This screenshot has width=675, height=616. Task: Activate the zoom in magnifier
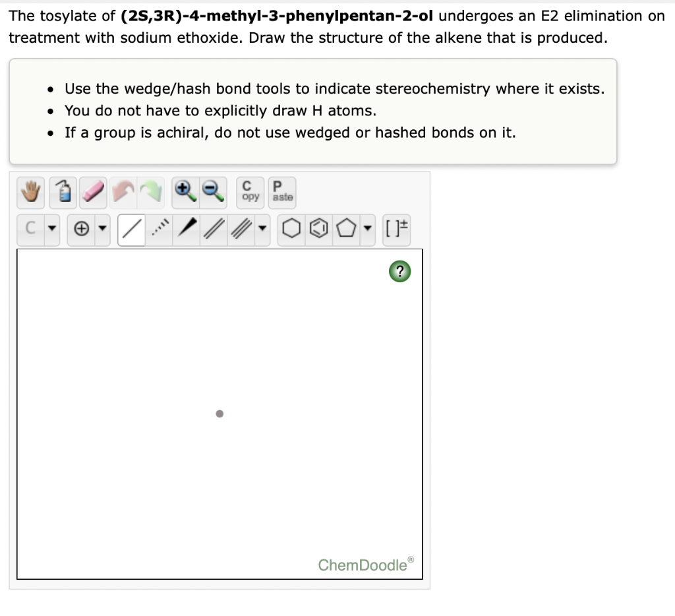(183, 193)
